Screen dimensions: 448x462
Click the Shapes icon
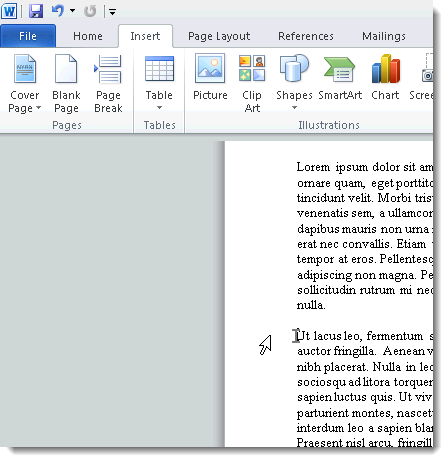294,68
